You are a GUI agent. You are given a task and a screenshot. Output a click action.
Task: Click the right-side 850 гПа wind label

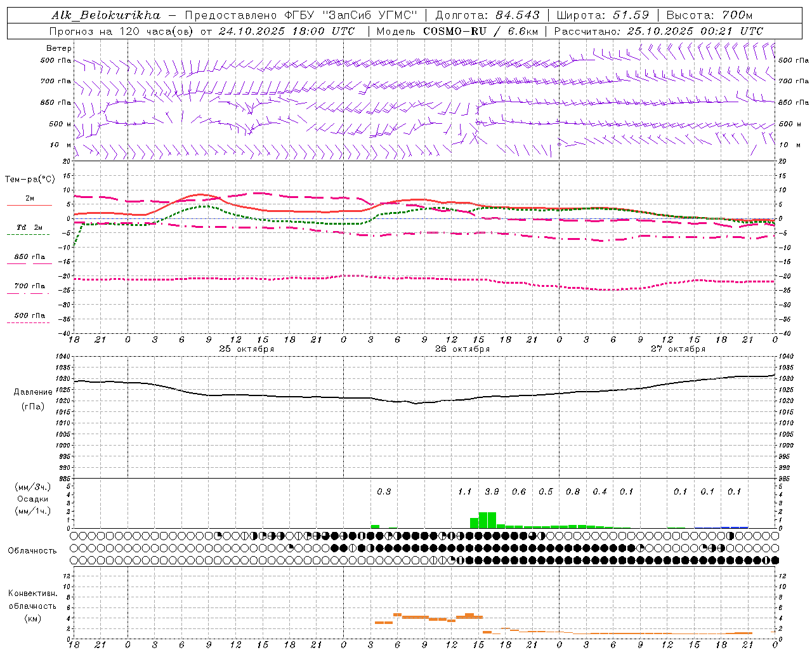point(794,102)
